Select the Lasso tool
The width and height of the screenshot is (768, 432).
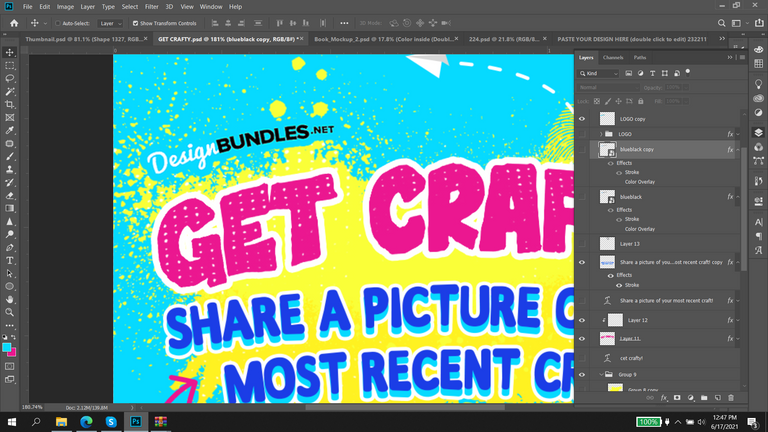(10, 78)
